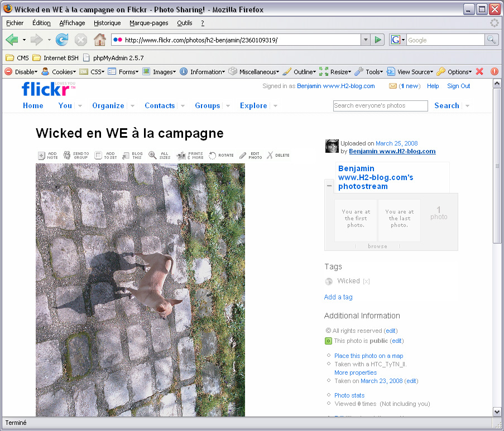
Task: Collapse the photostream panel with minus button
Action: point(329,186)
